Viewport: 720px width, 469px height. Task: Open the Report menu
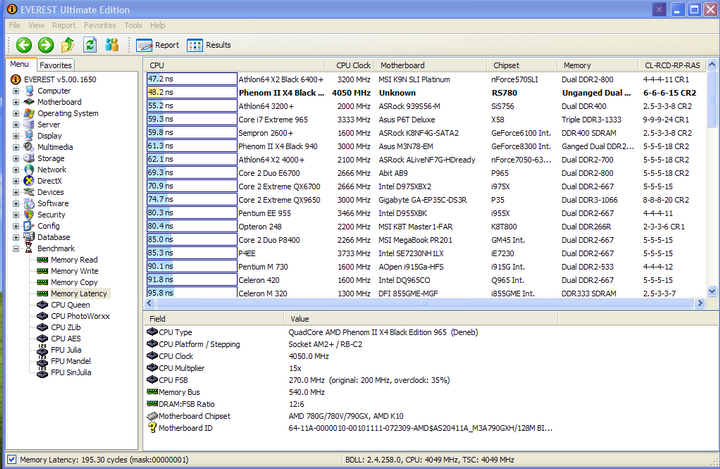tap(63, 25)
